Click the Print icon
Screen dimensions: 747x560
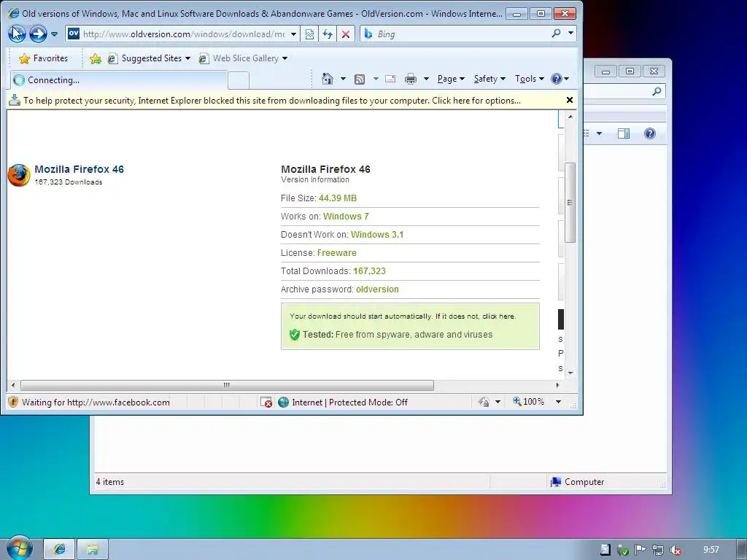[x=410, y=79]
